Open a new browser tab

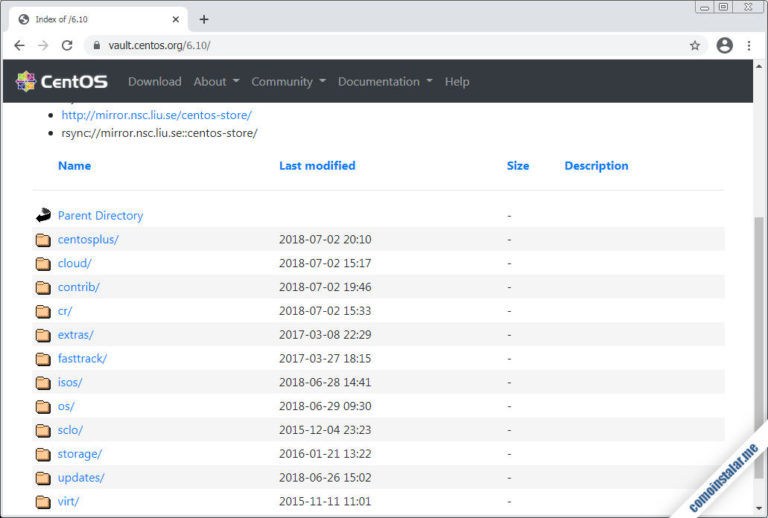click(x=204, y=19)
